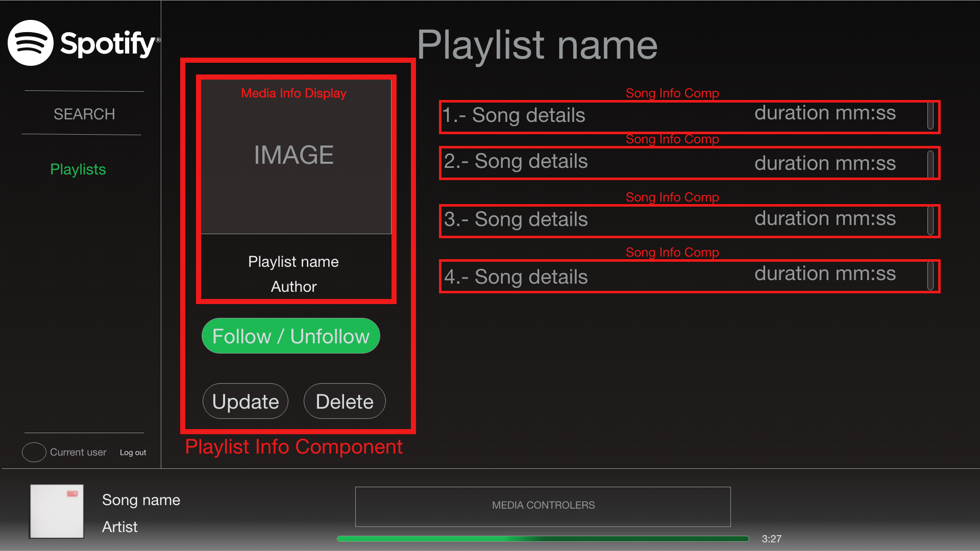
Task: Click the MEDIA CONTROLERS box
Action: click(543, 506)
